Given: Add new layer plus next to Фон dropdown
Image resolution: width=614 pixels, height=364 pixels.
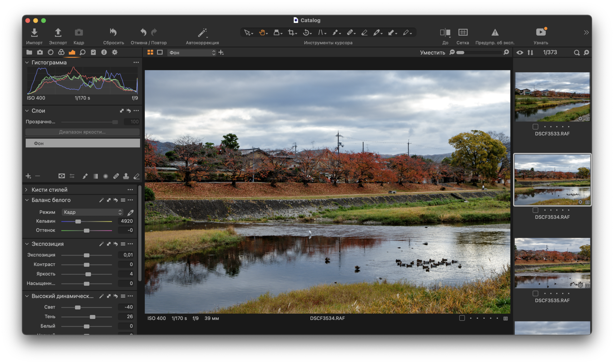Looking at the screenshot, I should [x=221, y=53].
